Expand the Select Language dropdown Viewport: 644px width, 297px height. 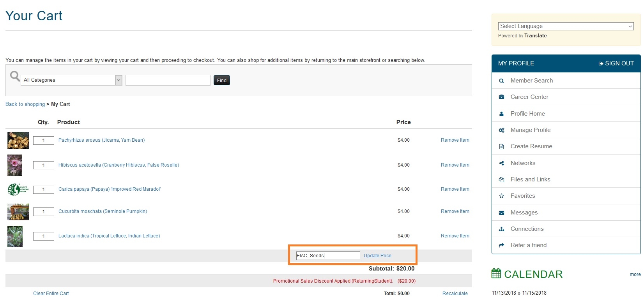click(x=565, y=26)
